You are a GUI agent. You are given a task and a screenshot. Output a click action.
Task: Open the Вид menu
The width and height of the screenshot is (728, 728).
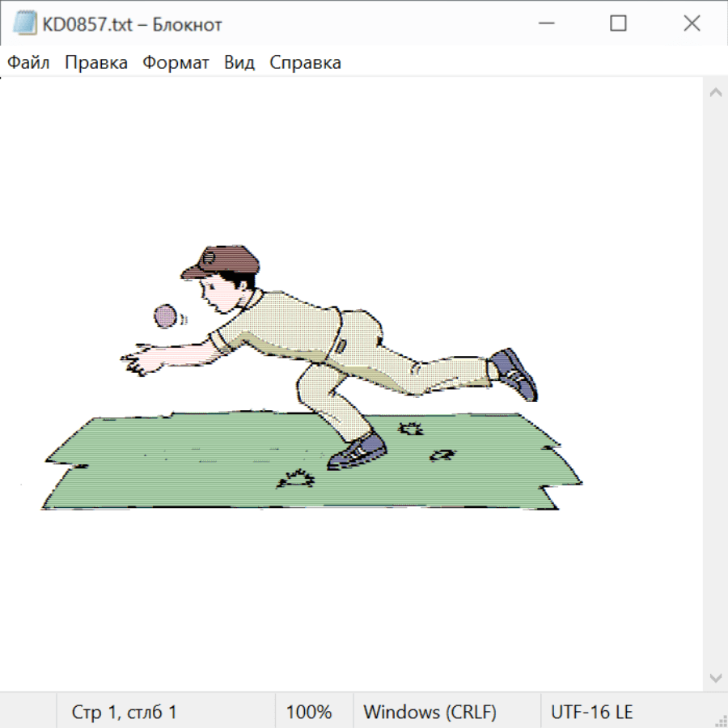239,63
